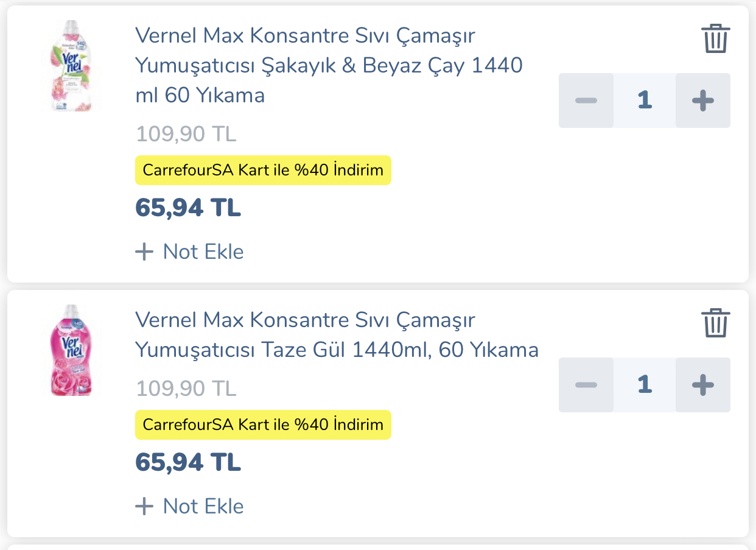This screenshot has height=550, width=756.
Task: Decrease quantity of Taze Gül softener
Action: point(586,385)
